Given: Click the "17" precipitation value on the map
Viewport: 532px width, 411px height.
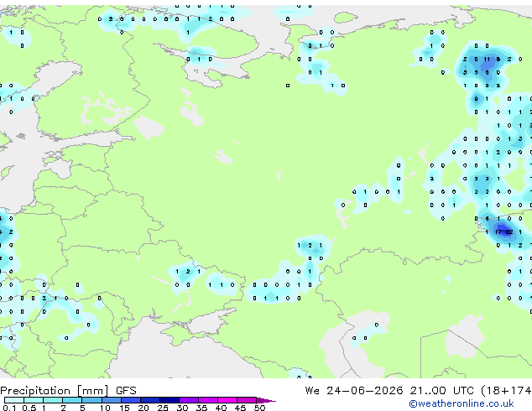Looking at the screenshot, I should pyautogui.click(x=498, y=232).
